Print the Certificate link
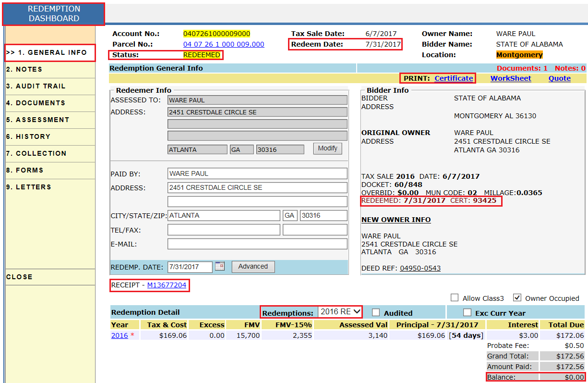 454,78
